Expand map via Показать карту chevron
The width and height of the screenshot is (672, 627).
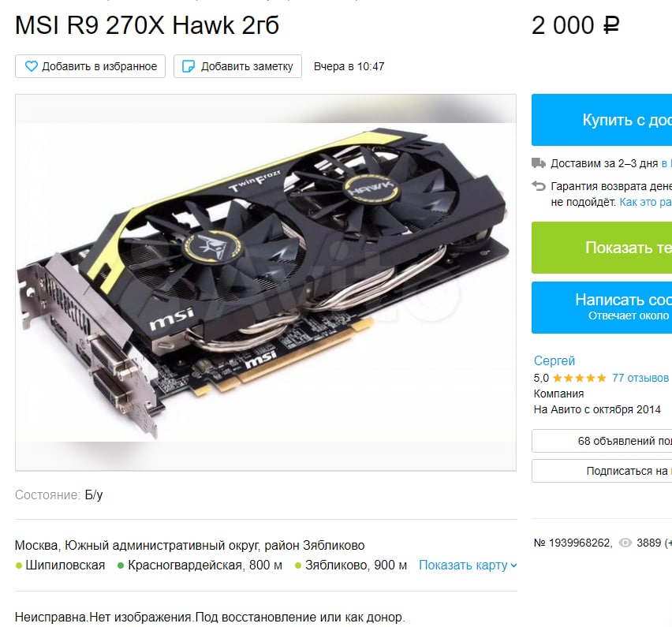513,565
